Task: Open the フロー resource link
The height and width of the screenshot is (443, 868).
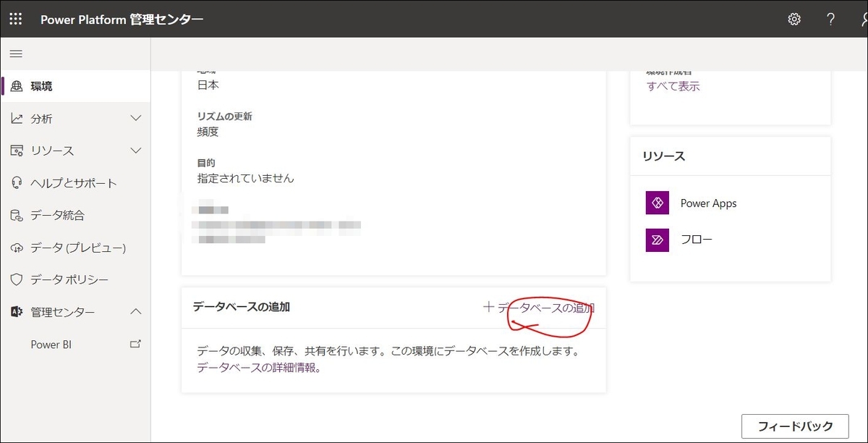Action: pyautogui.click(x=697, y=239)
